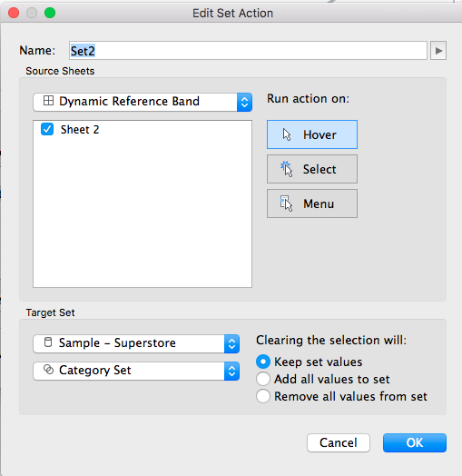The height and width of the screenshot is (476, 462).
Task: Click the Hover arrow cursor icon
Action: tap(287, 134)
